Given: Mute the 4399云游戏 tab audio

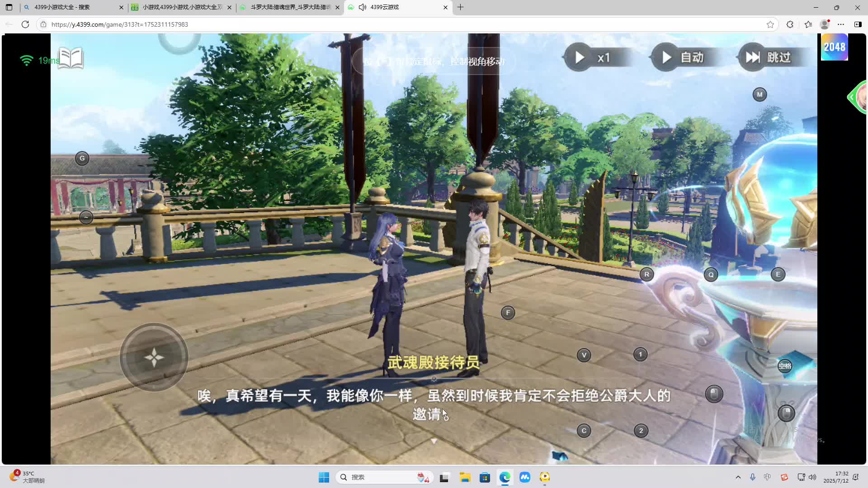Looking at the screenshot, I should [x=363, y=7].
